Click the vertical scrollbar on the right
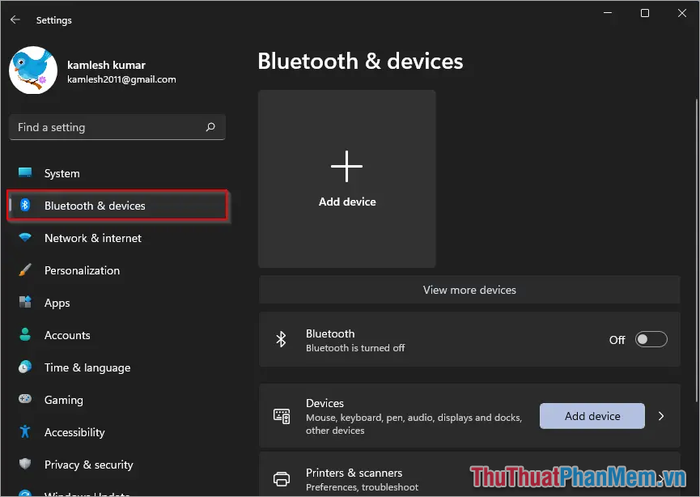 click(x=696, y=250)
